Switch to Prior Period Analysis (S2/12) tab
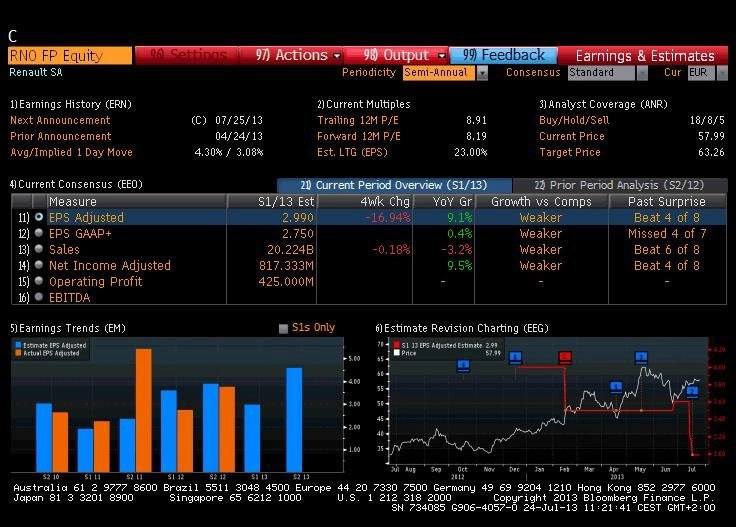This screenshot has height=527, width=736. [x=620, y=185]
